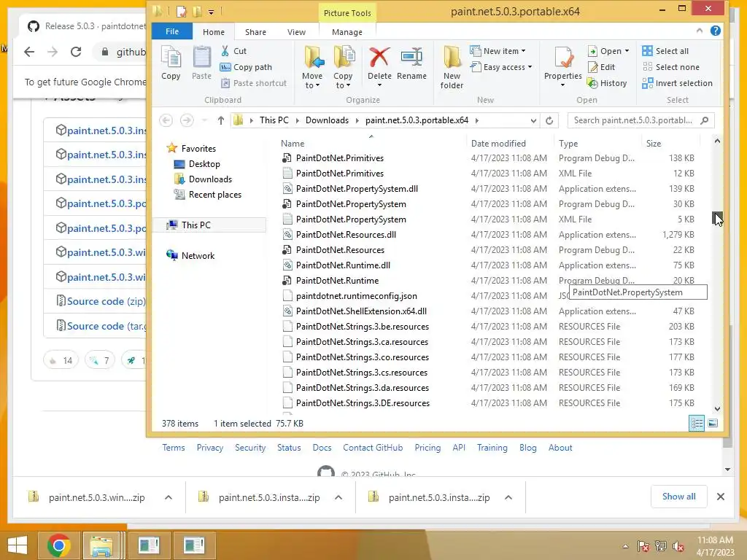The image size is (747, 560).
Task: Minimize the ribbon with chevron
Action: click(x=700, y=31)
